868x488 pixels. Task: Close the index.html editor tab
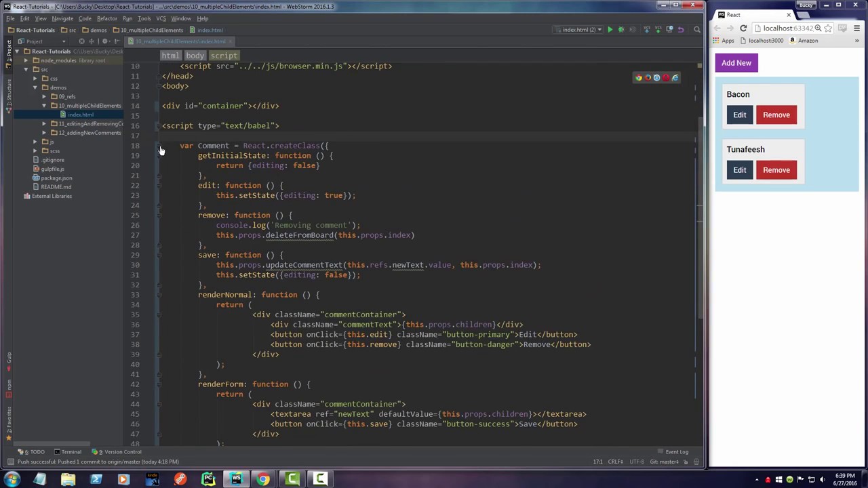tap(231, 41)
